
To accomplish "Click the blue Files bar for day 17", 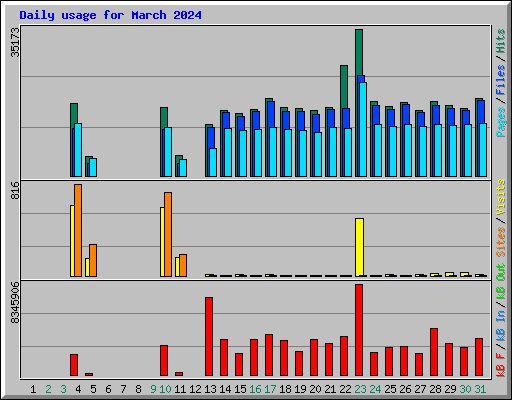I will tap(271, 114).
